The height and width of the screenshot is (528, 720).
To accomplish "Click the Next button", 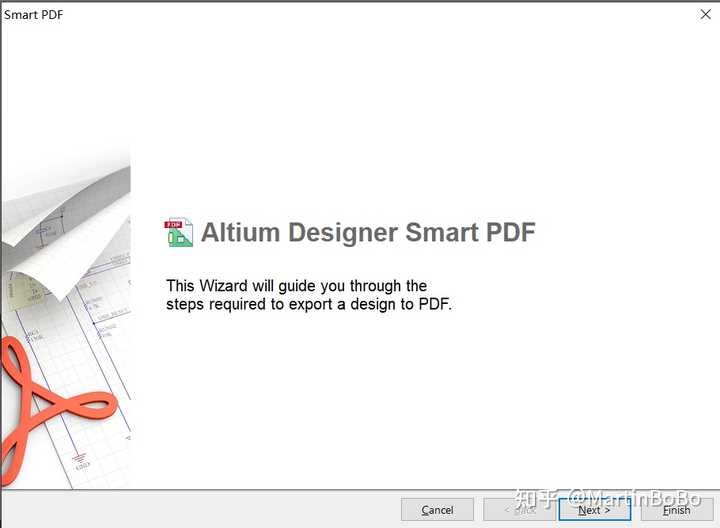I will pyautogui.click(x=594, y=510).
